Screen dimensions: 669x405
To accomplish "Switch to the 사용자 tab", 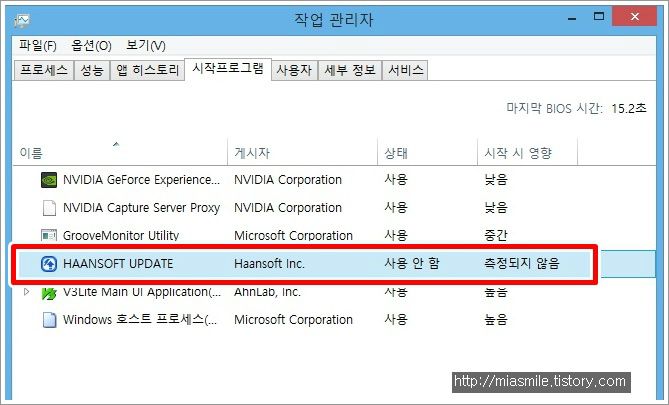I will click(x=294, y=70).
